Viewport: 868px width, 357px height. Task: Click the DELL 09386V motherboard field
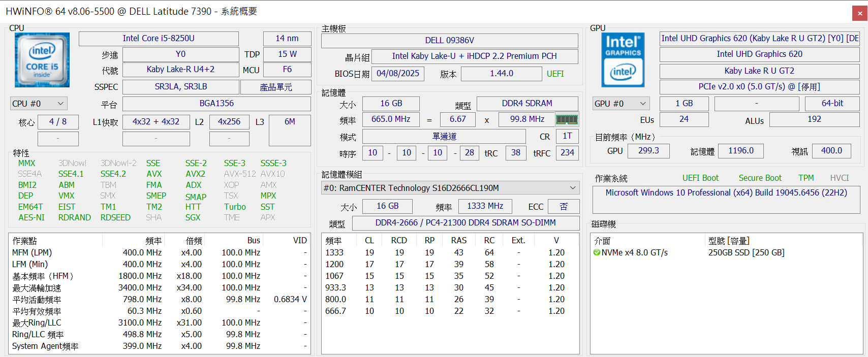point(449,40)
